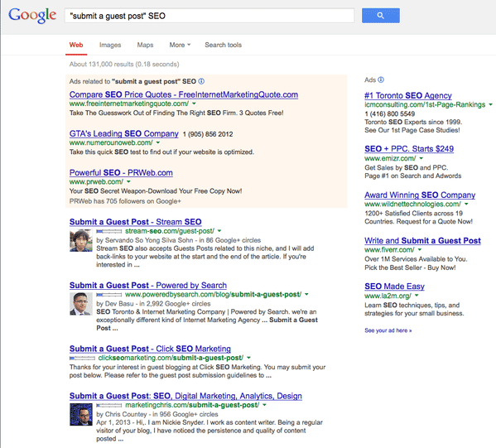Focus the Google search query field
The width and height of the screenshot is (496, 448).
point(209,16)
